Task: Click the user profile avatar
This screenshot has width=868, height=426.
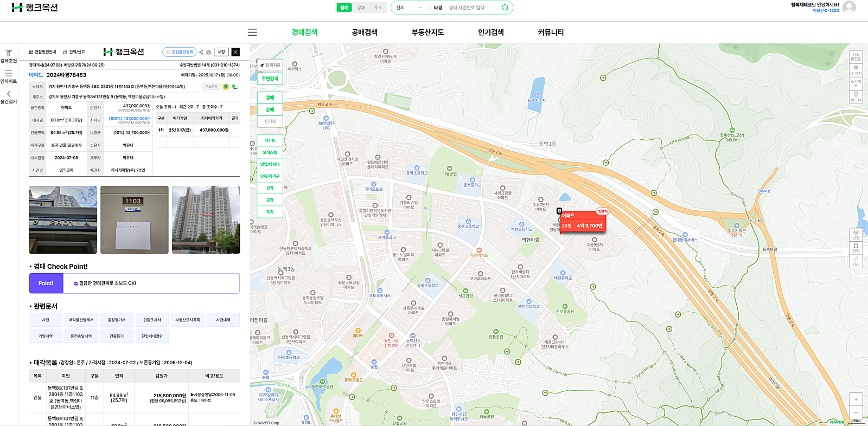Action: [850, 7]
